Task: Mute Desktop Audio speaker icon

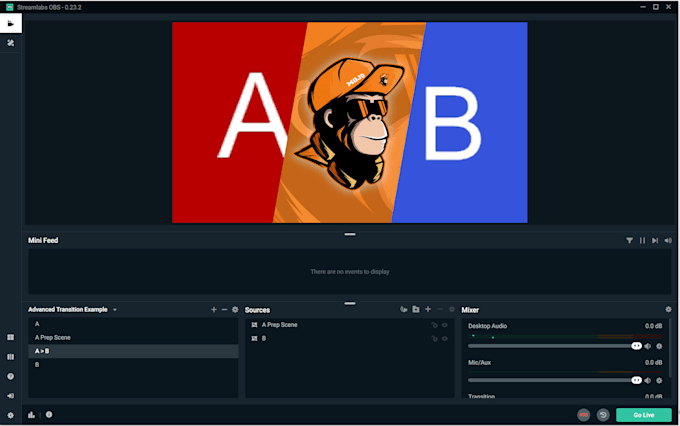Action: click(x=647, y=346)
